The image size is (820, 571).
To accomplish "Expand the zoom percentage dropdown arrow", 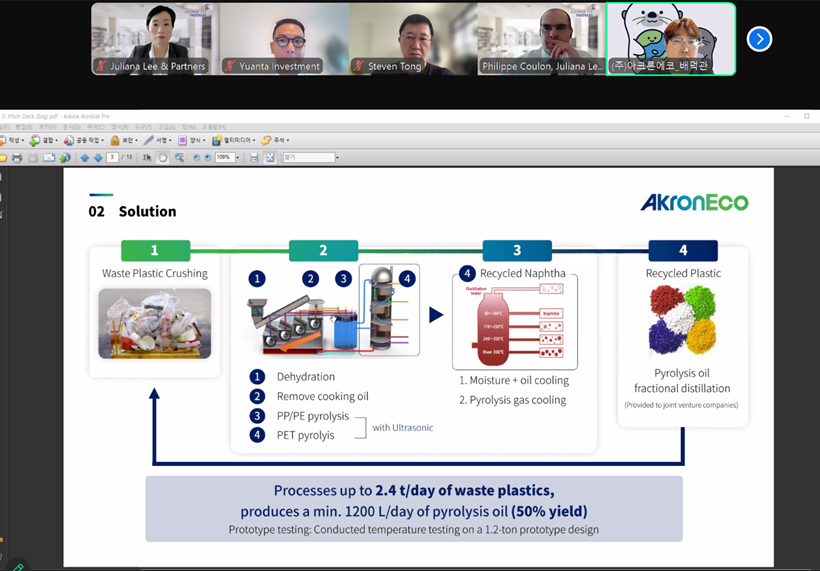I will (x=238, y=157).
